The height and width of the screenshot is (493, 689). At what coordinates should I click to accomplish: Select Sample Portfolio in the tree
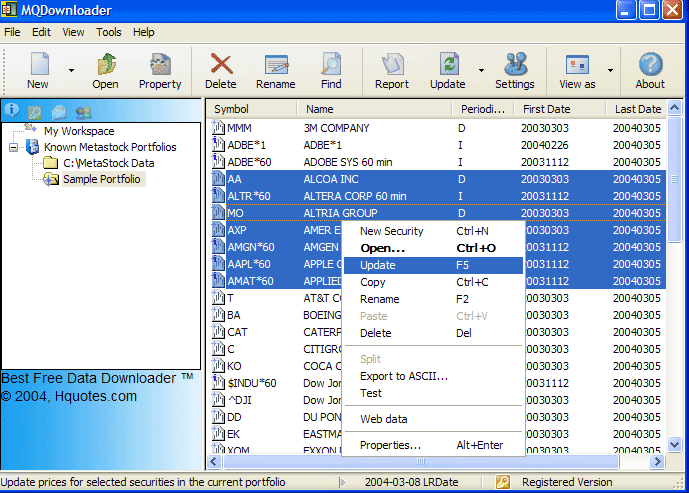pos(102,179)
